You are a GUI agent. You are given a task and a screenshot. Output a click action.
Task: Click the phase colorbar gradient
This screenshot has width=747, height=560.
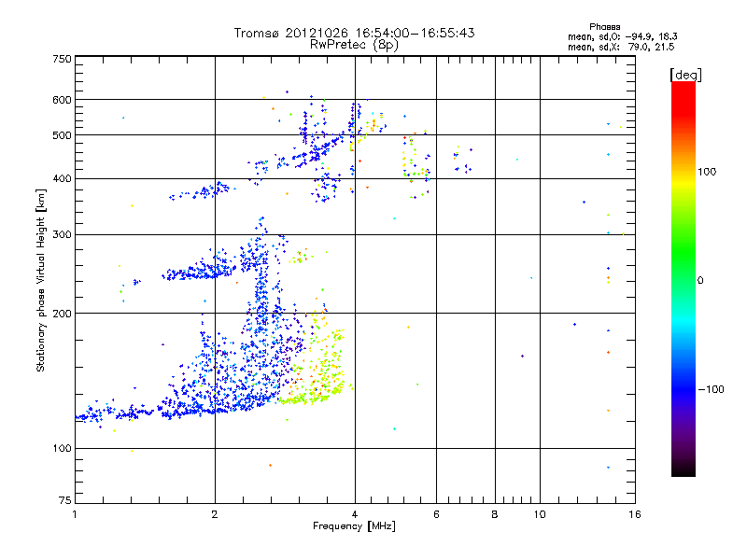(684, 278)
